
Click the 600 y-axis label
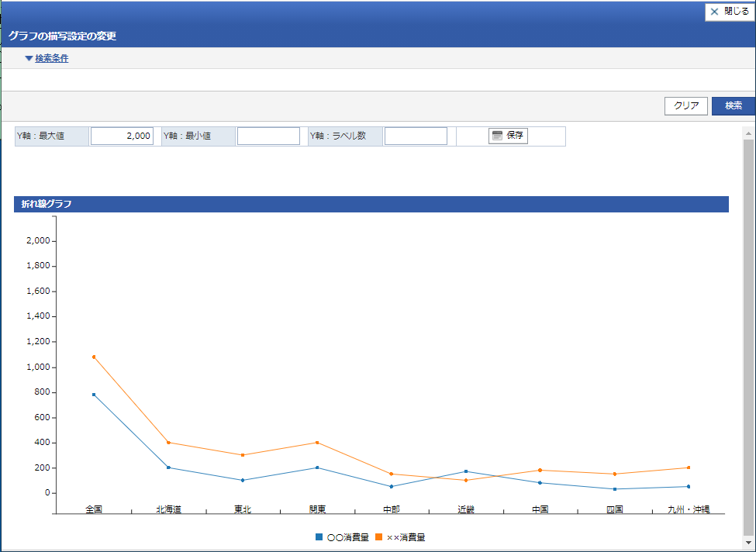pos(43,417)
